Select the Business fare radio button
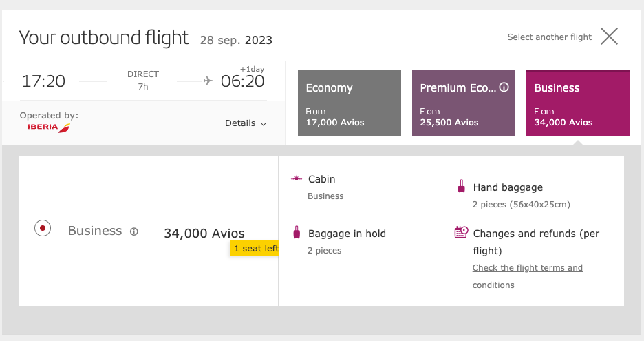 [x=43, y=228]
